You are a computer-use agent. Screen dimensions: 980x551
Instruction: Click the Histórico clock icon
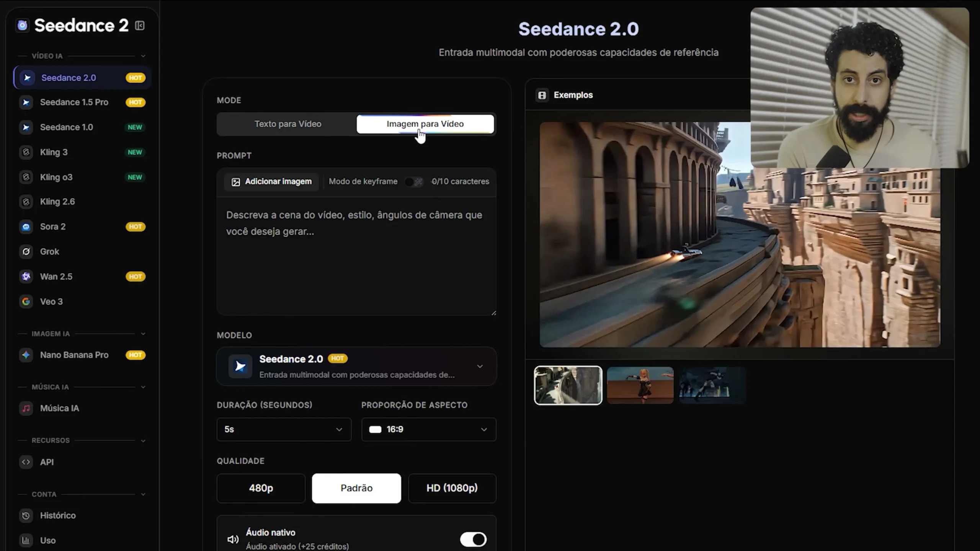click(x=26, y=515)
